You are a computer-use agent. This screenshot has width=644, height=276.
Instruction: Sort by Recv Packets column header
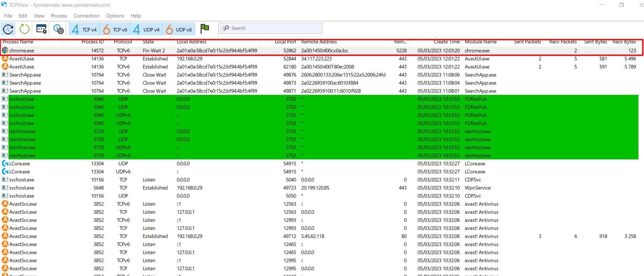click(x=563, y=42)
